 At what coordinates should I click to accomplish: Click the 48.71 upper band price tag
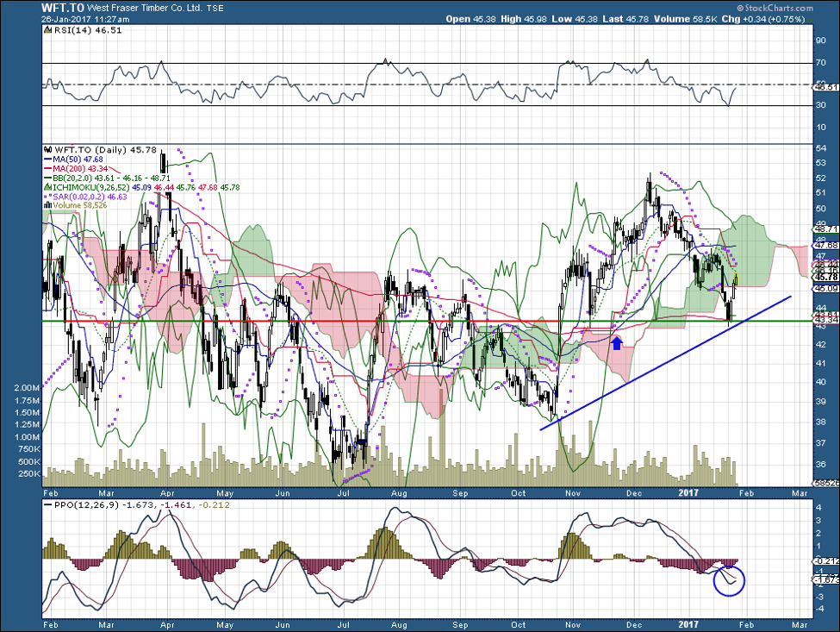[x=825, y=228]
